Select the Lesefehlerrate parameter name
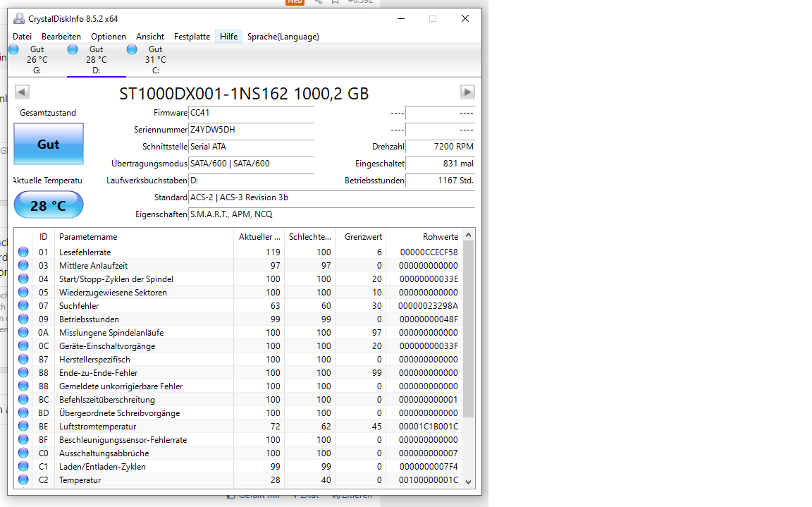 point(85,252)
